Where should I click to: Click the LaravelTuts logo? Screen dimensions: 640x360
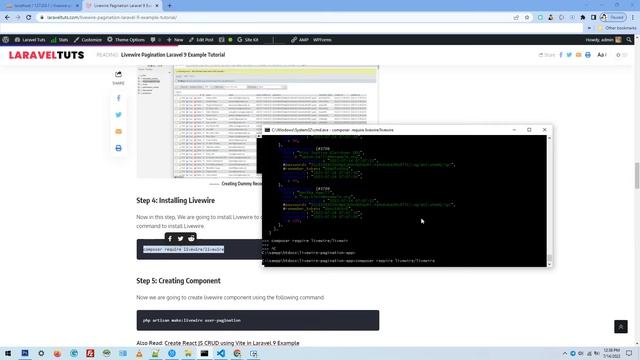coord(47,55)
